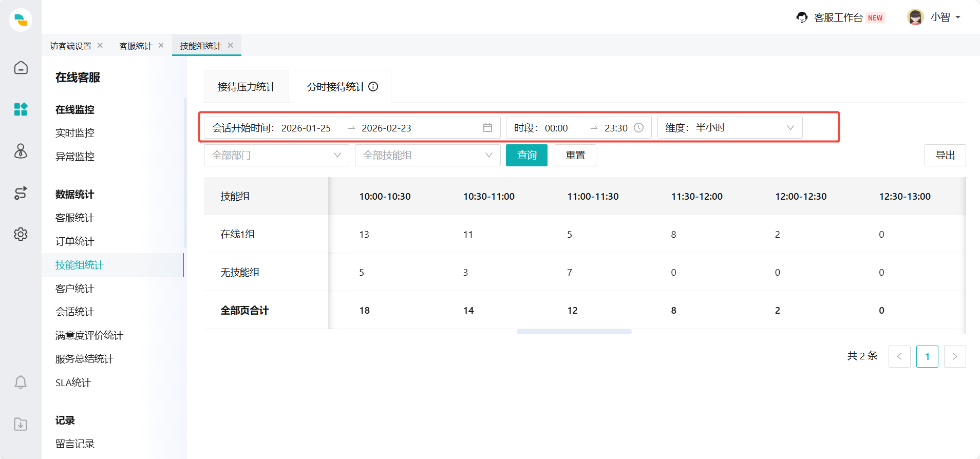This screenshot has height=459, width=980.
Task: Click the 重置 button
Action: pyautogui.click(x=575, y=155)
